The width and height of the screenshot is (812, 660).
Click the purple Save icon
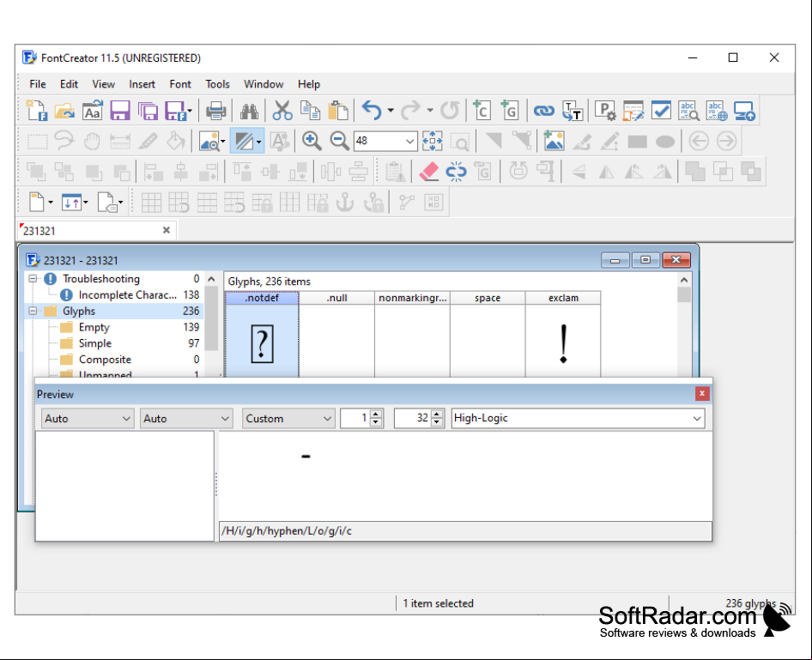point(120,111)
